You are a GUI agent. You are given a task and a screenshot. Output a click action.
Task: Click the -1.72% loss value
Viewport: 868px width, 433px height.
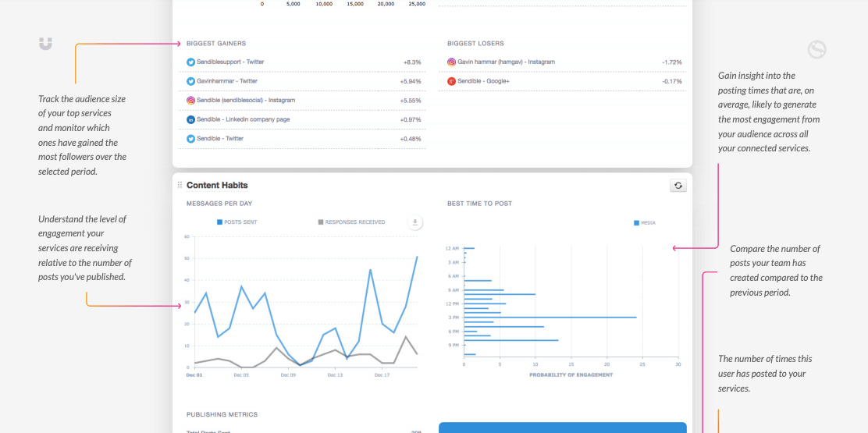coord(672,62)
